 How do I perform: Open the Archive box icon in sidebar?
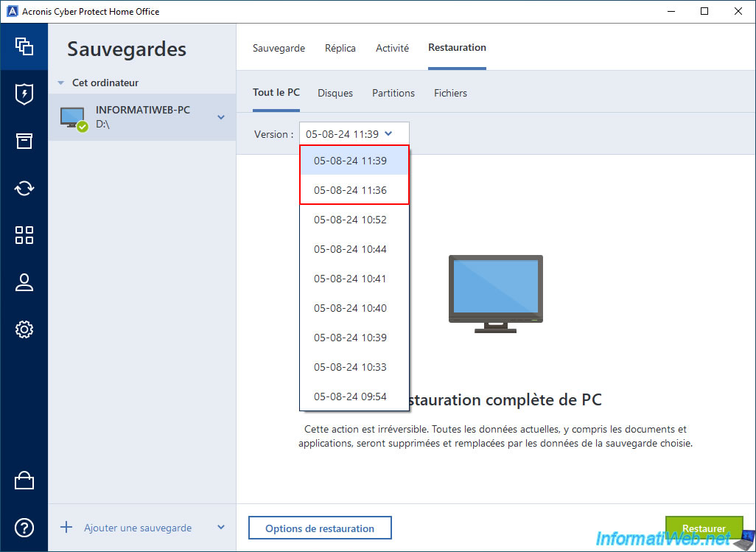[24, 142]
